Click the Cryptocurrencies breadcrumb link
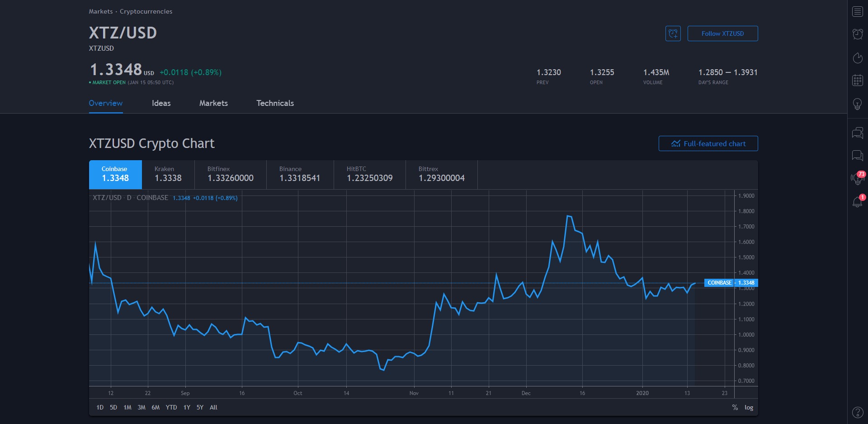 pyautogui.click(x=146, y=11)
